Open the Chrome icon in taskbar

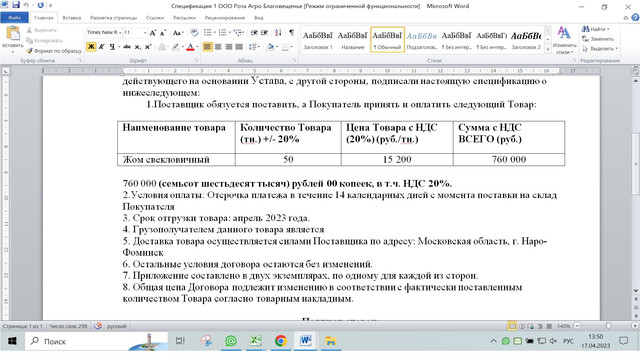(281, 341)
